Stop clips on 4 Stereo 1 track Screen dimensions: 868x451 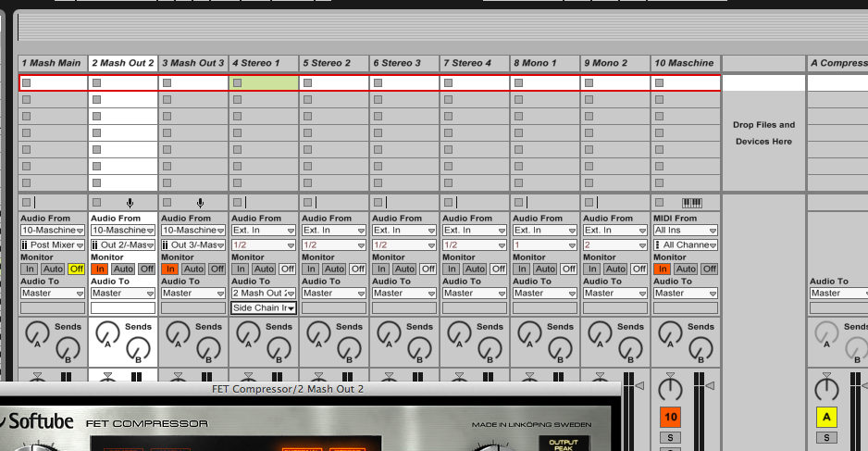pyautogui.click(x=237, y=202)
